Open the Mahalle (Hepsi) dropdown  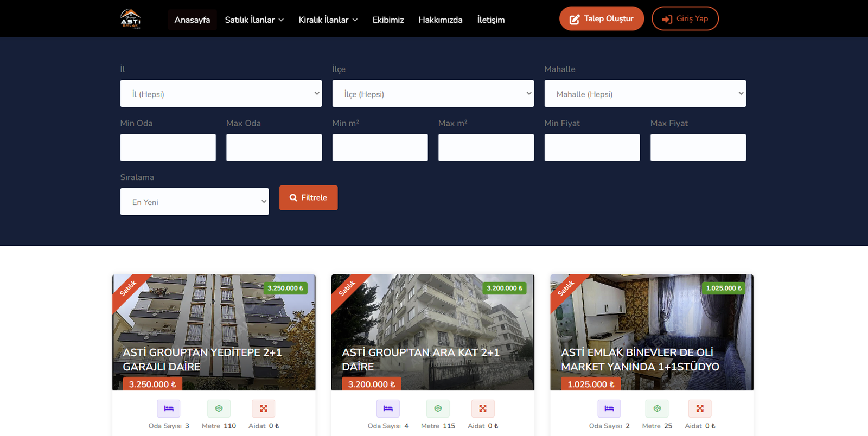tap(645, 94)
